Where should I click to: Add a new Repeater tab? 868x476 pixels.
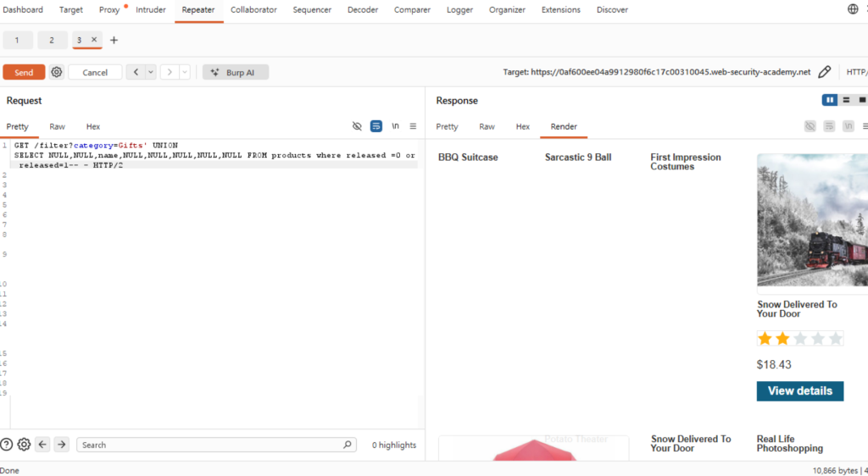(114, 40)
